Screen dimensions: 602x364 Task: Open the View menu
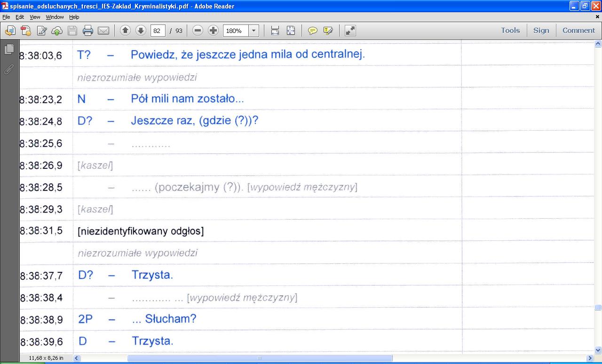click(x=35, y=17)
